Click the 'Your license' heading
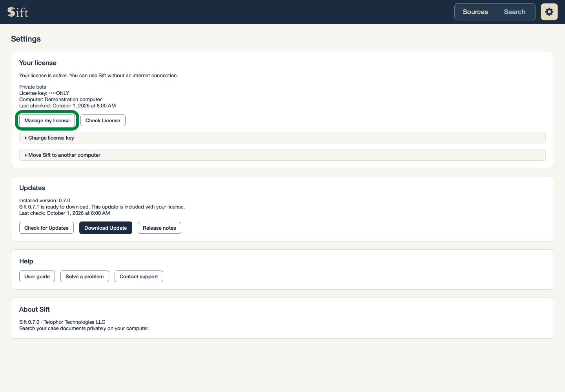The width and height of the screenshot is (565, 392). point(38,63)
